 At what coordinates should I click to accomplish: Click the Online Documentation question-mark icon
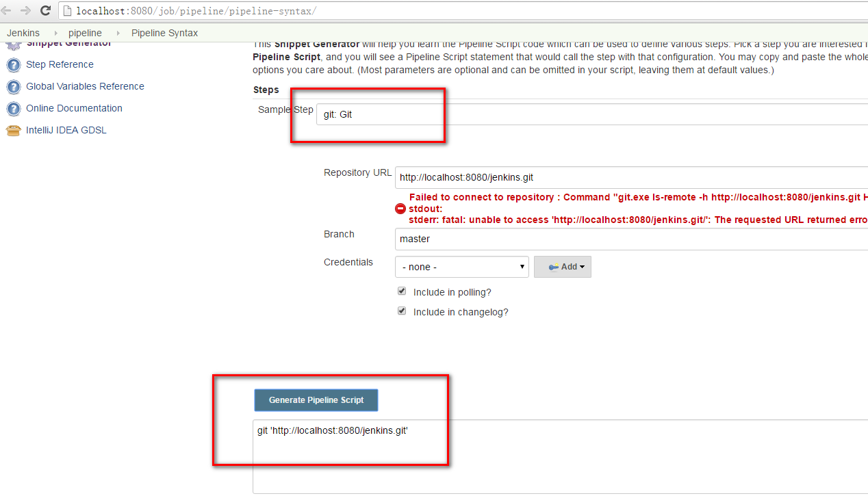[13, 109]
